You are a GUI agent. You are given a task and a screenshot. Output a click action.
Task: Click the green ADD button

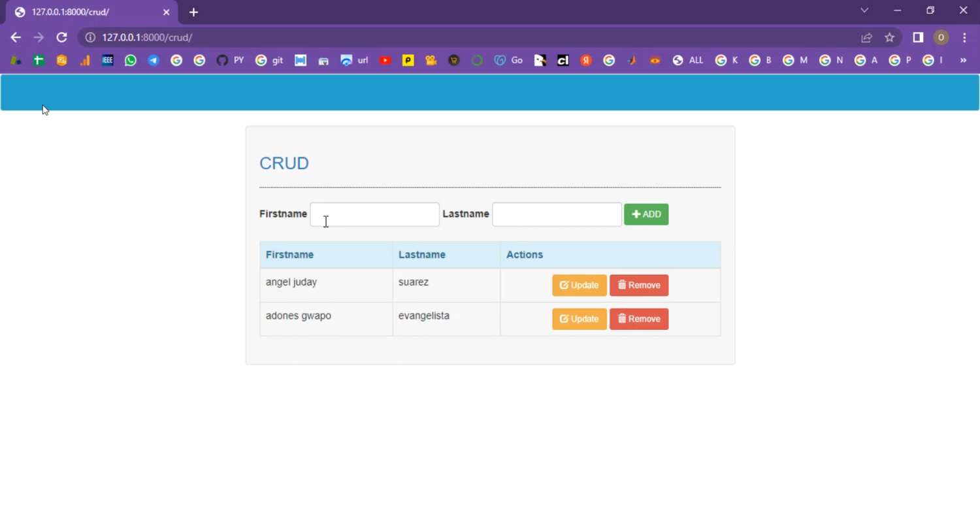645,214
